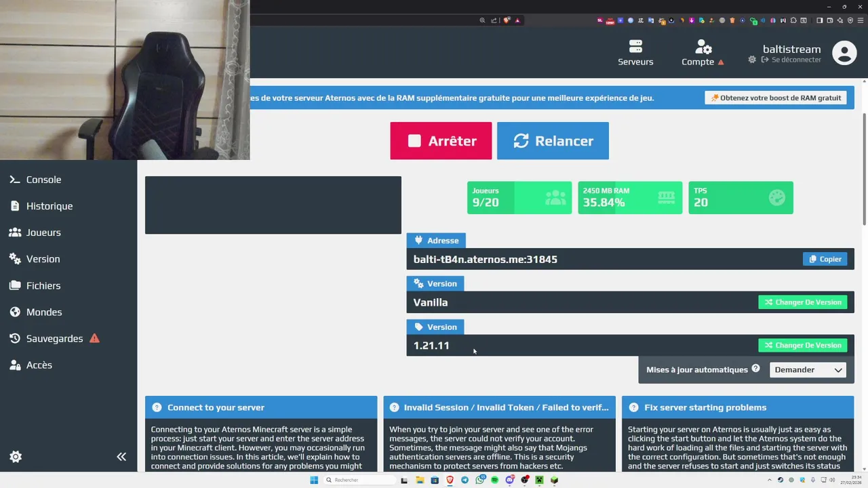Click the 1.21.11 version number text
This screenshot has width=868, height=488.
click(x=431, y=346)
